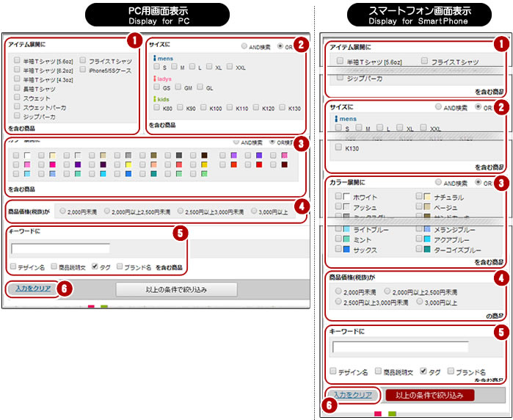
Task: Select 2,000円以上2,500円未満 price in PC panel
Action: click(106, 211)
